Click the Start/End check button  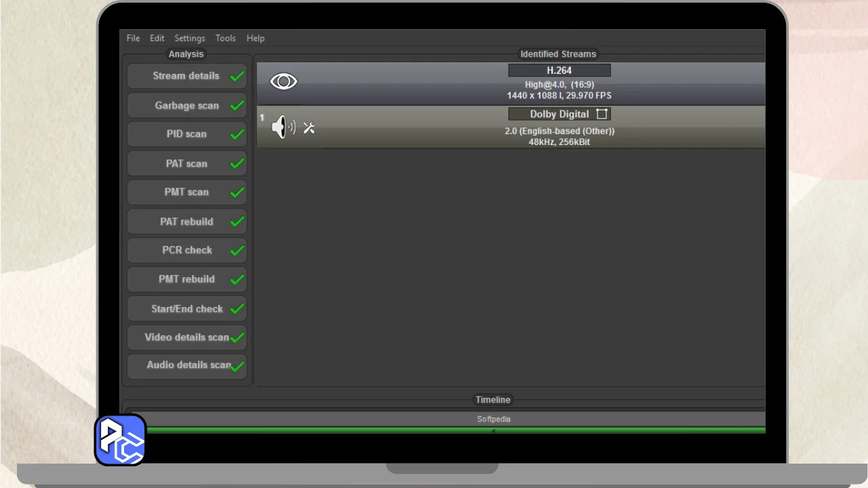tap(187, 308)
